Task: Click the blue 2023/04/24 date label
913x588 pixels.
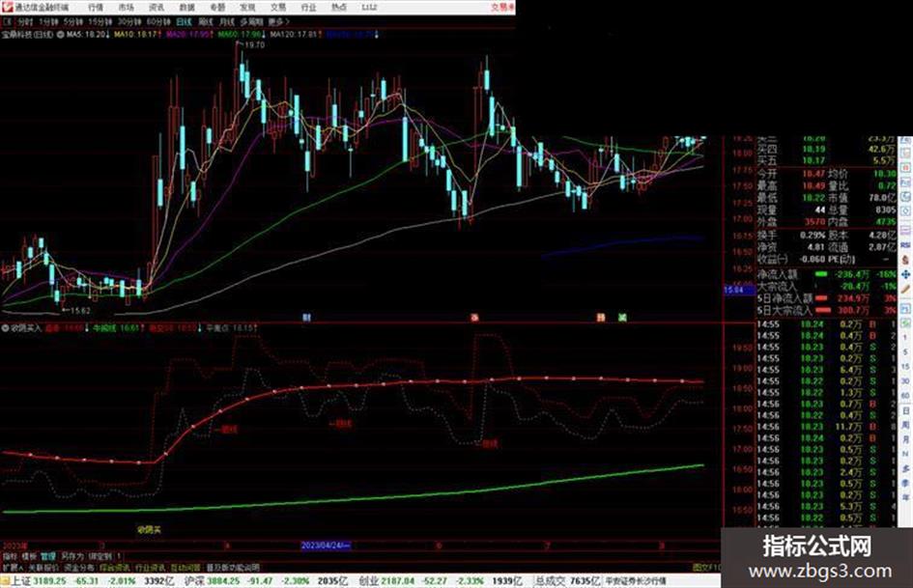Action: 325,546
